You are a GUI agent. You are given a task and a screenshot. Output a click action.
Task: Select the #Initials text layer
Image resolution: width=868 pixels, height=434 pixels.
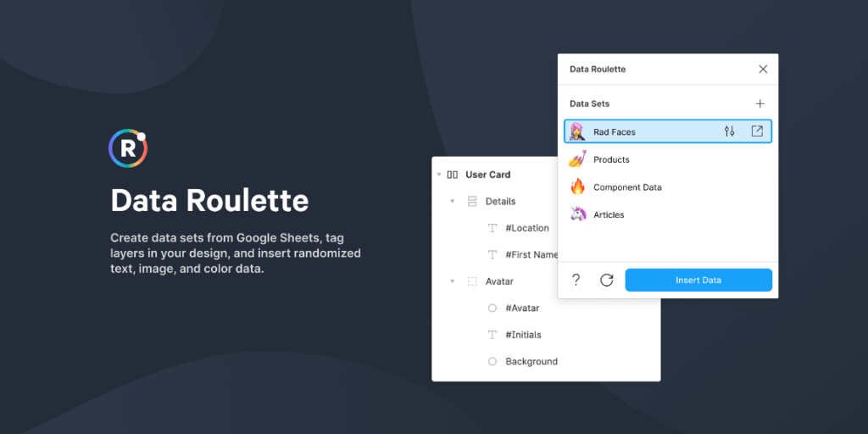point(523,335)
